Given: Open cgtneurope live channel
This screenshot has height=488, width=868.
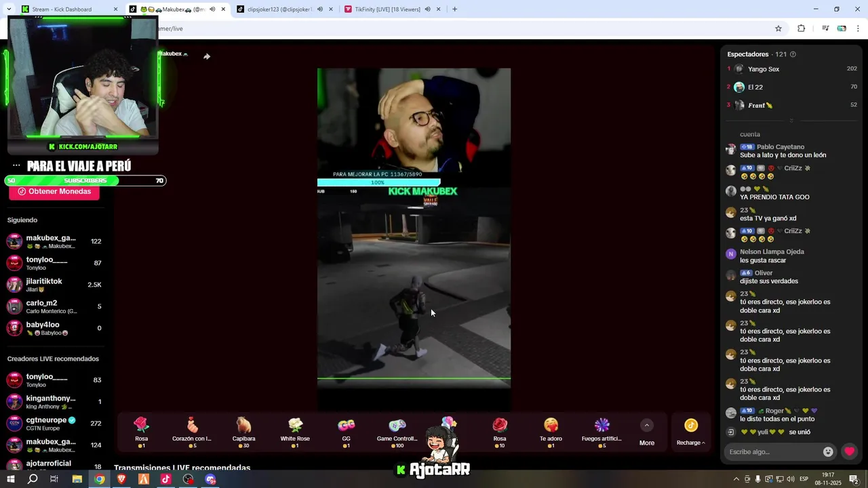Looking at the screenshot, I should 54,423.
